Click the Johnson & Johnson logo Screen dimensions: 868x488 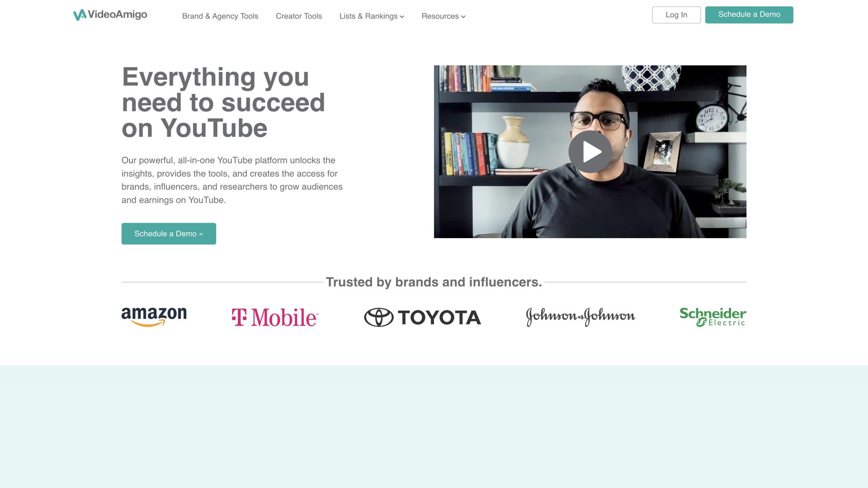(580, 317)
